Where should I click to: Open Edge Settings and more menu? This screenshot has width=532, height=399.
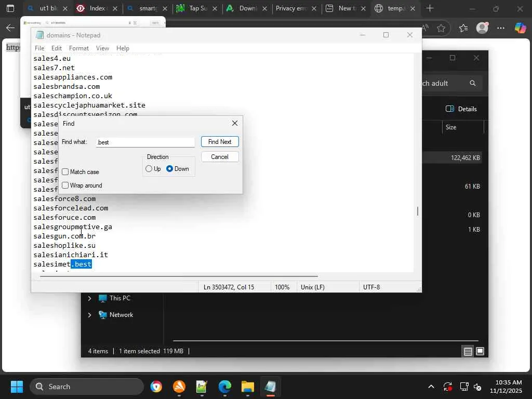pyautogui.click(x=501, y=28)
